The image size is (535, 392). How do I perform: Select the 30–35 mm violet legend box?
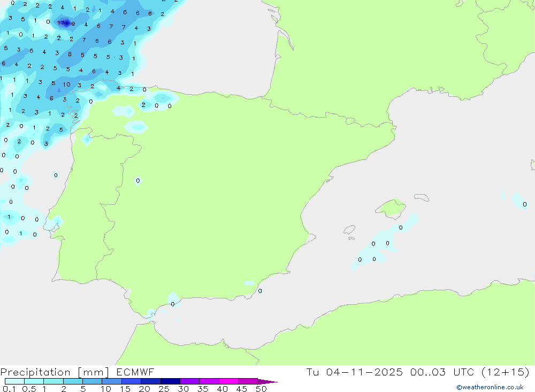[190, 381]
